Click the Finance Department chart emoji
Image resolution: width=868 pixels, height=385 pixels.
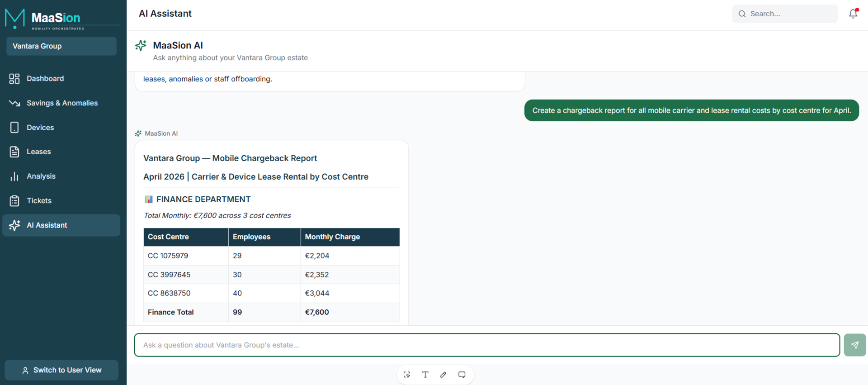pyautogui.click(x=148, y=200)
